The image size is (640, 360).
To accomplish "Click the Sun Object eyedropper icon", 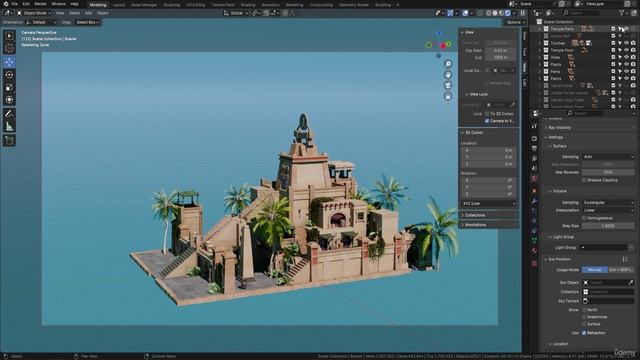I will [631, 282].
